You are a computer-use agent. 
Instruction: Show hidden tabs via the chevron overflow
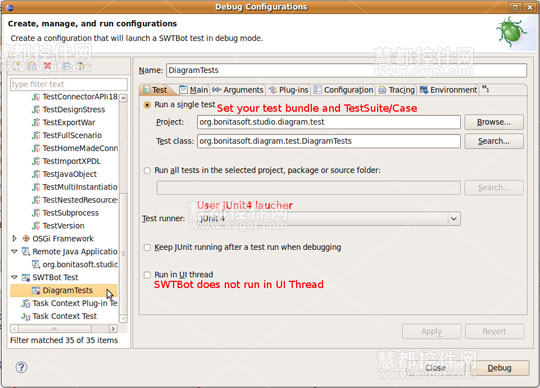(x=486, y=89)
